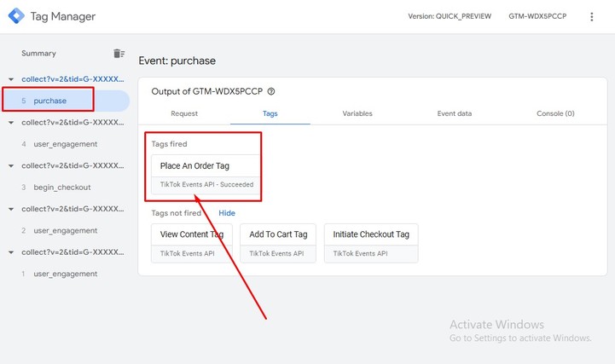Viewport: 615px width, 364px height.
Task: Hide the Tags not fired list
Action: 227,213
